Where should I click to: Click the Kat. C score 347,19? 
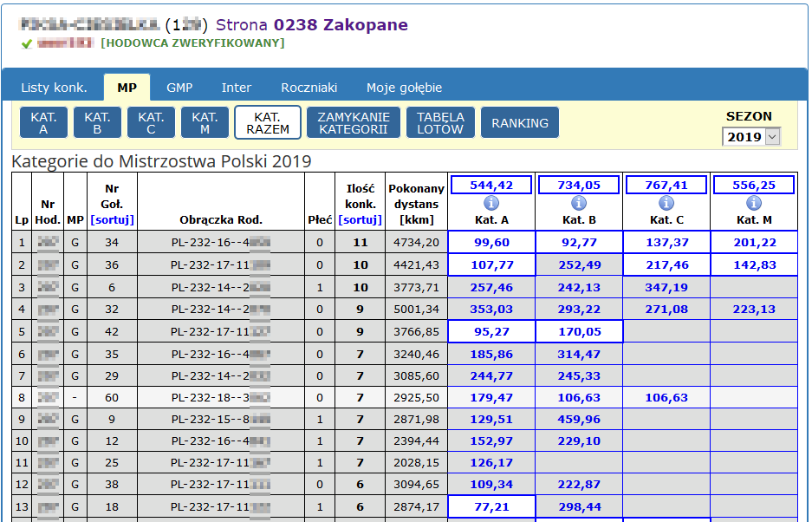click(x=666, y=287)
